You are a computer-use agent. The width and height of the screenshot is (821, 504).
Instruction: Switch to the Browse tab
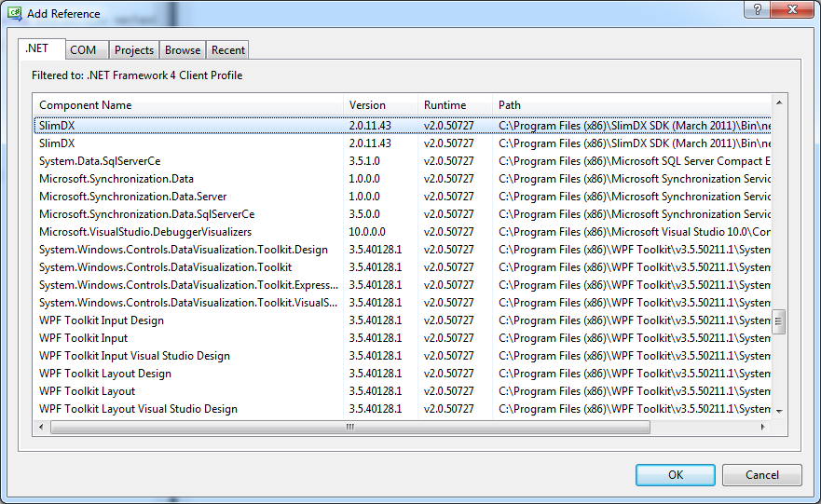[x=183, y=50]
